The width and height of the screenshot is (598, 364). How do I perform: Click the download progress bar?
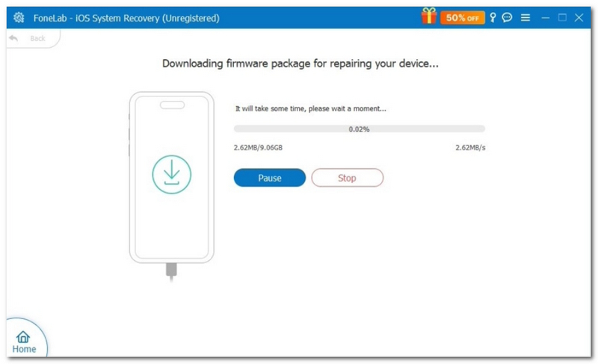[x=360, y=129]
